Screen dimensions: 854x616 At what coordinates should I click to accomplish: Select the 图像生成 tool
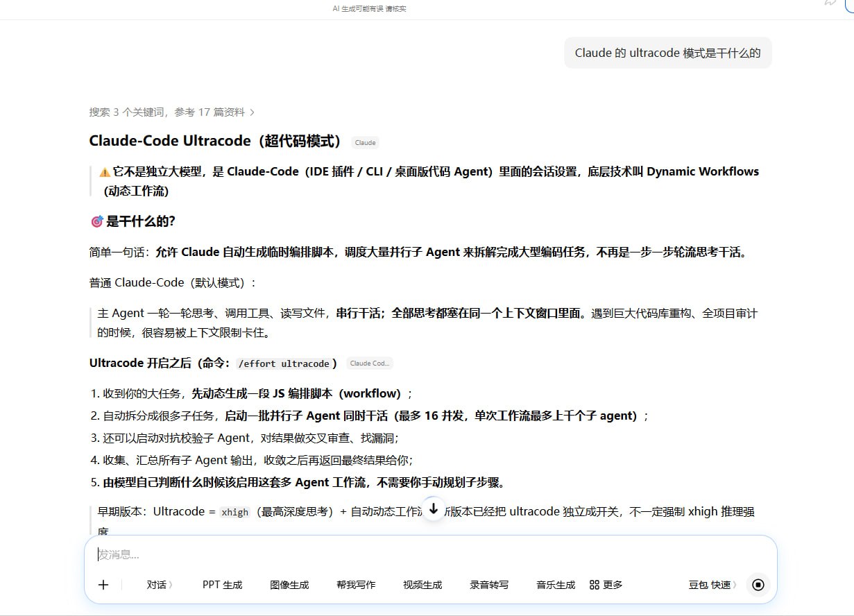tap(289, 585)
